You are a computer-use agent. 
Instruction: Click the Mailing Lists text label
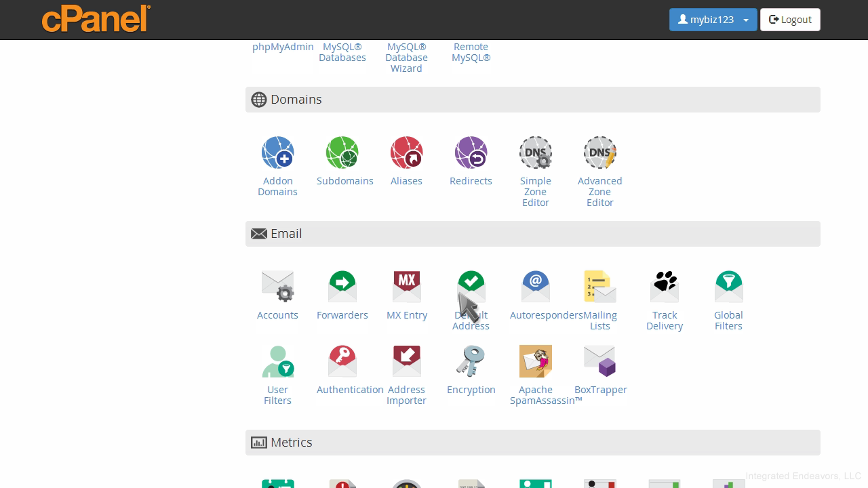click(599, 321)
